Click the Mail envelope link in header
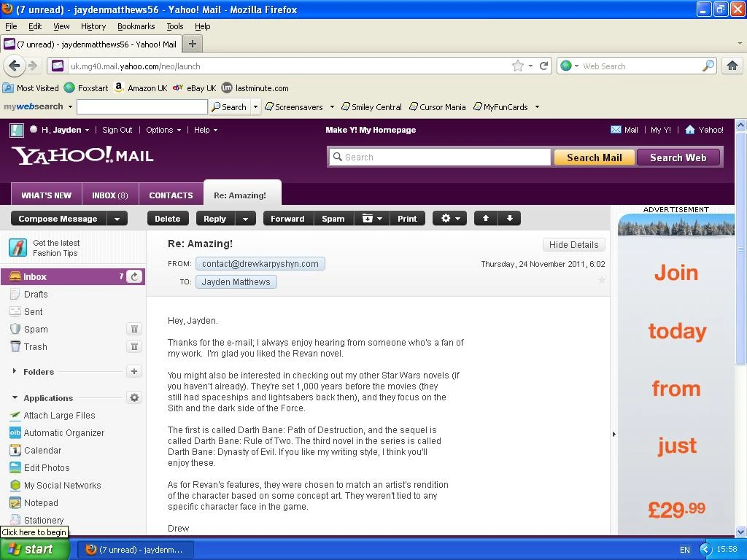Screen dimensions: 747x560 [624, 130]
